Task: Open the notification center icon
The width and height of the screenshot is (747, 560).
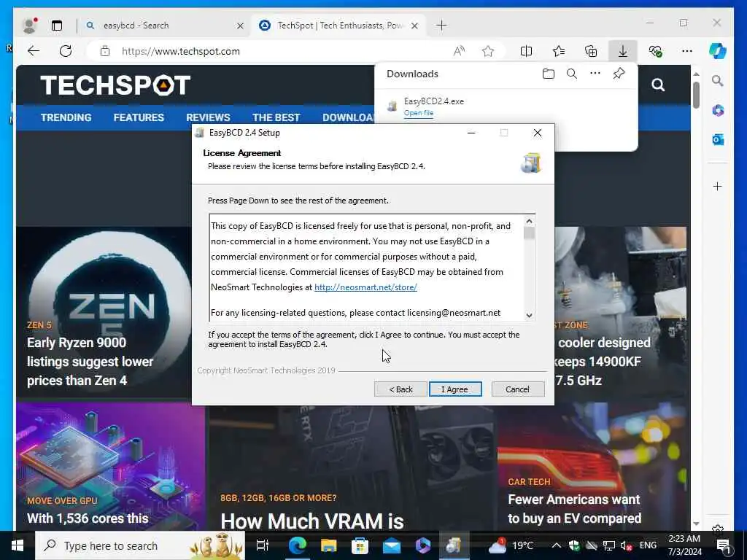Action: point(724,545)
